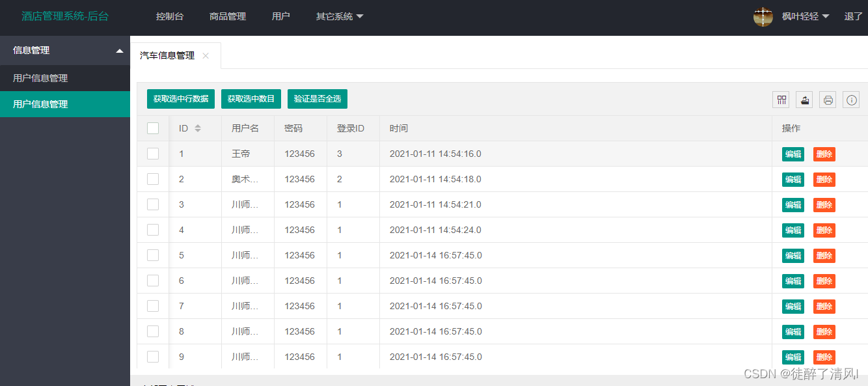The height and width of the screenshot is (386, 868).
Task: Click the print icon in table toolbar
Action: [x=828, y=100]
